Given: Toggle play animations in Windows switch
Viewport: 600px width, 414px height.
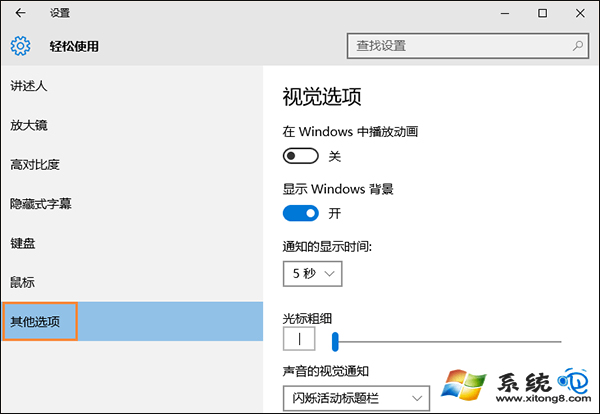Looking at the screenshot, I should tap(301, 156).
